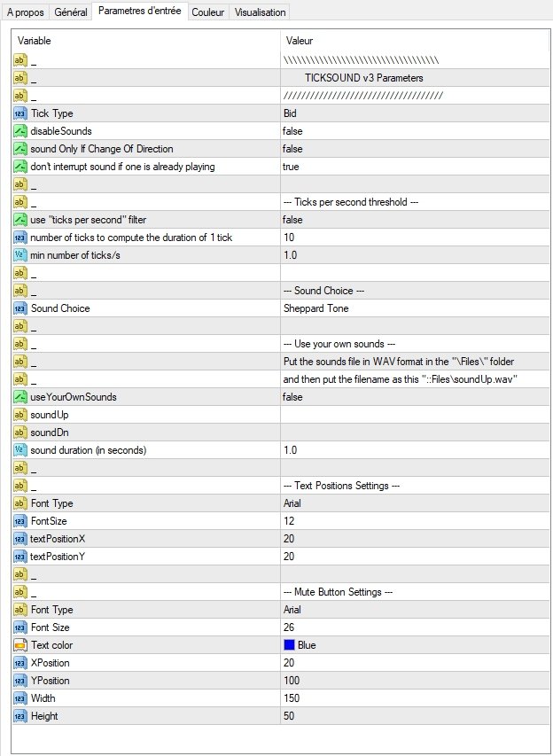The width and height of the screenshot is (553, 756).
Task: Edit the textPositionX value 20
Action: [x=415, y=539]
